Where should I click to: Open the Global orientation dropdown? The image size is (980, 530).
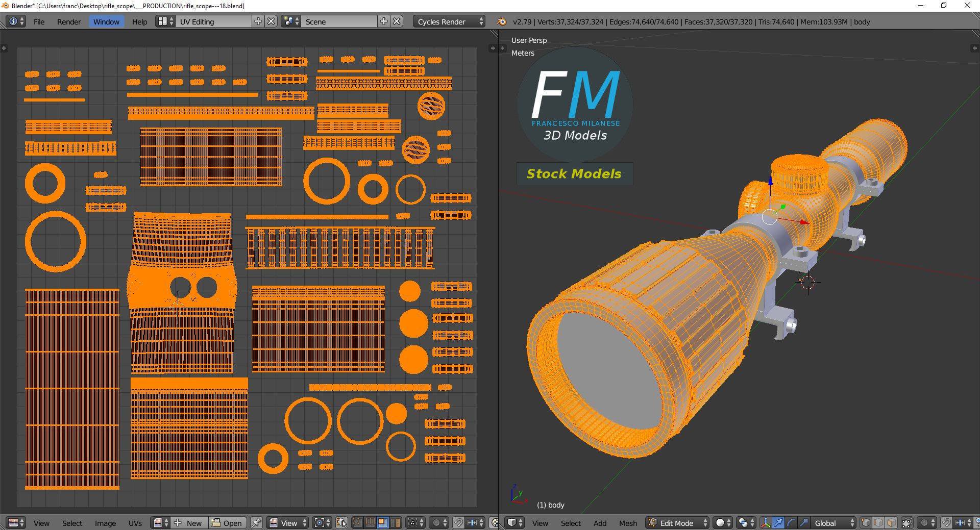coord(833,523)
